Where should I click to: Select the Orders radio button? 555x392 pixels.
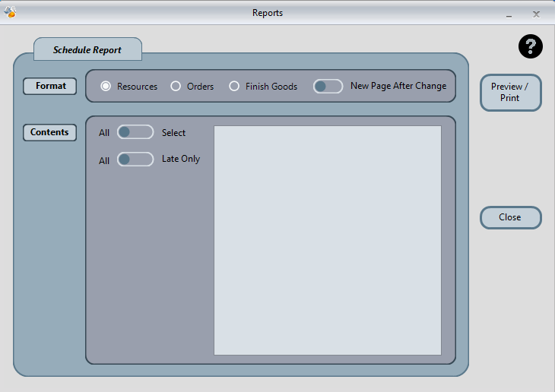click(x=176, y=86)
